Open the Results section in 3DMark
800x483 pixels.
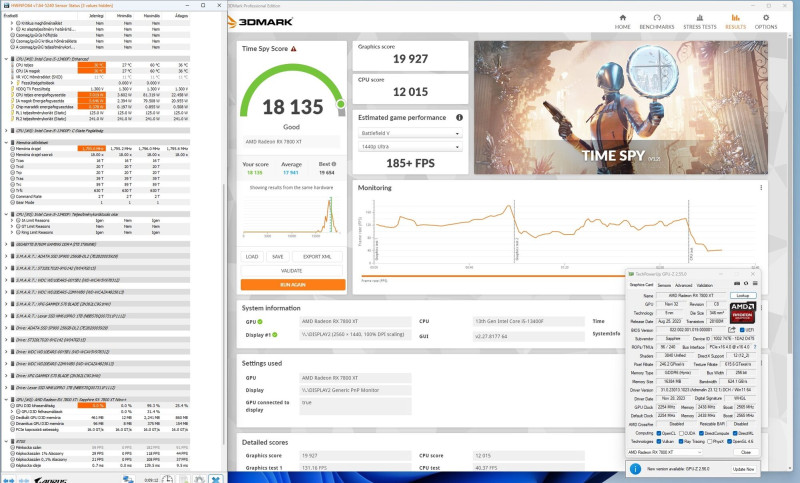pos(735,22)
